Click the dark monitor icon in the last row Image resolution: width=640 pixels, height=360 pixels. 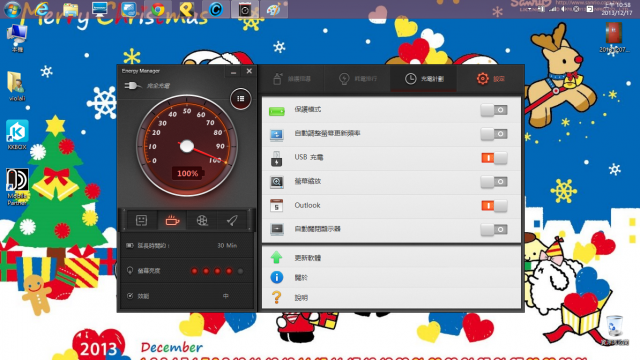(276, 229)
